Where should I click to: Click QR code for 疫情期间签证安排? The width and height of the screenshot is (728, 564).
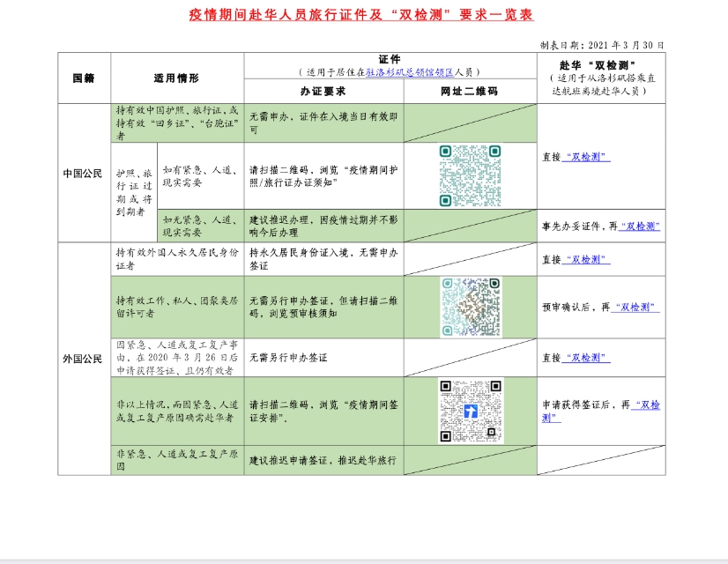click(x=471, y=412)
